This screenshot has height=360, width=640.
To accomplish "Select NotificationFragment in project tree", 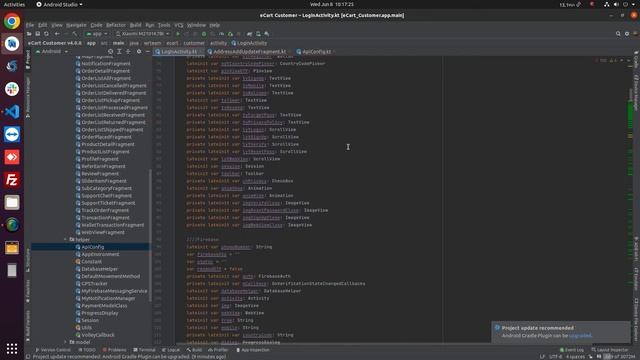I will click(106, 64).
